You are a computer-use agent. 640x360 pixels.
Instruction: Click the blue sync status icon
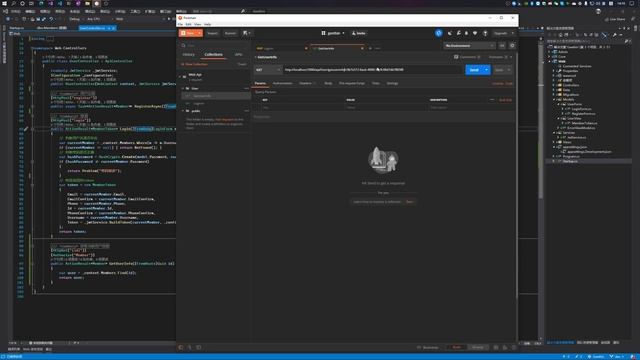click(x=438, y=33)
